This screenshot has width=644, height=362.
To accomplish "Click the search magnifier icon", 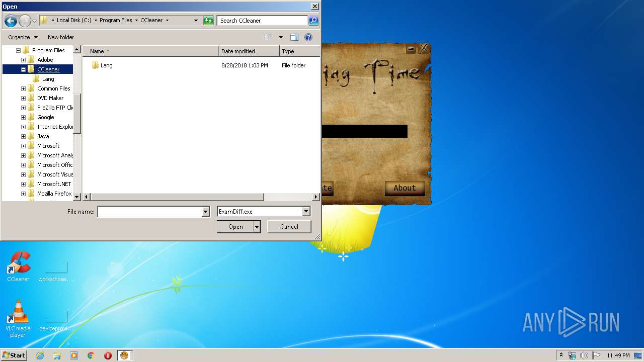I will (313, 21).
